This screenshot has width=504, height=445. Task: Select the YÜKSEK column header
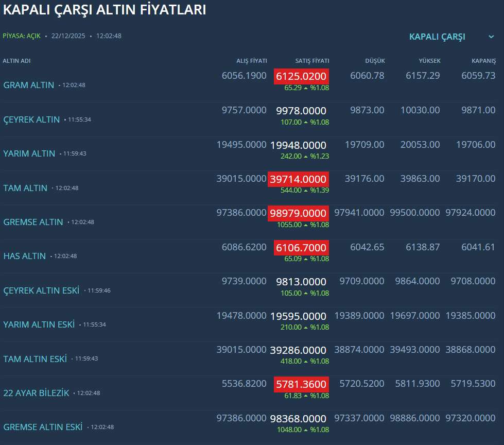coord(429,61)
